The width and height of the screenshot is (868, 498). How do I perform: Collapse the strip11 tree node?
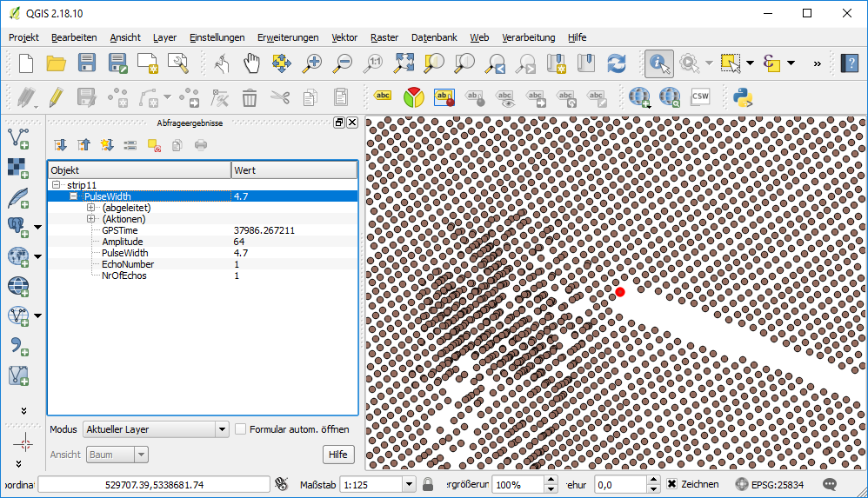[57, 185]
